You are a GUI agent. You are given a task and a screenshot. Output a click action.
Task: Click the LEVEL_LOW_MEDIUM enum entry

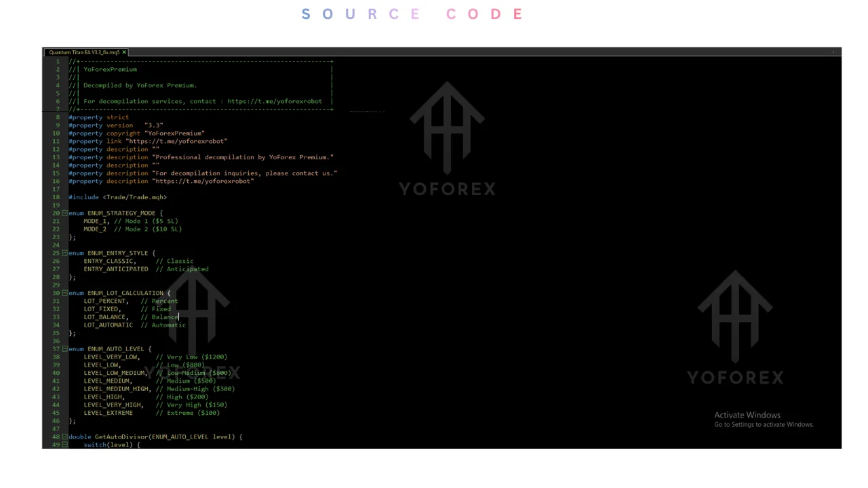point(115,373)
